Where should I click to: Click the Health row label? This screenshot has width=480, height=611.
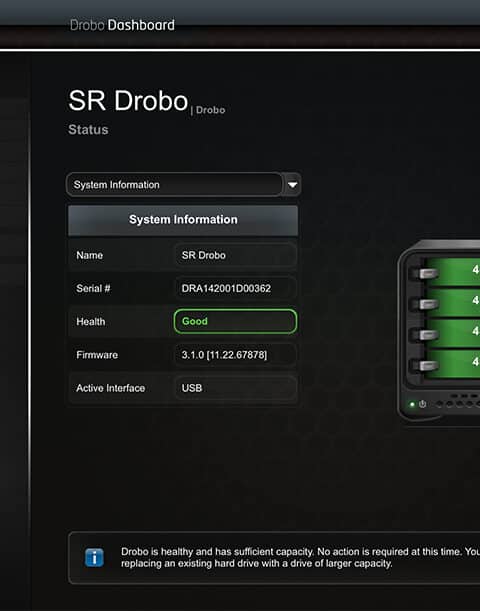click(91, 321)
